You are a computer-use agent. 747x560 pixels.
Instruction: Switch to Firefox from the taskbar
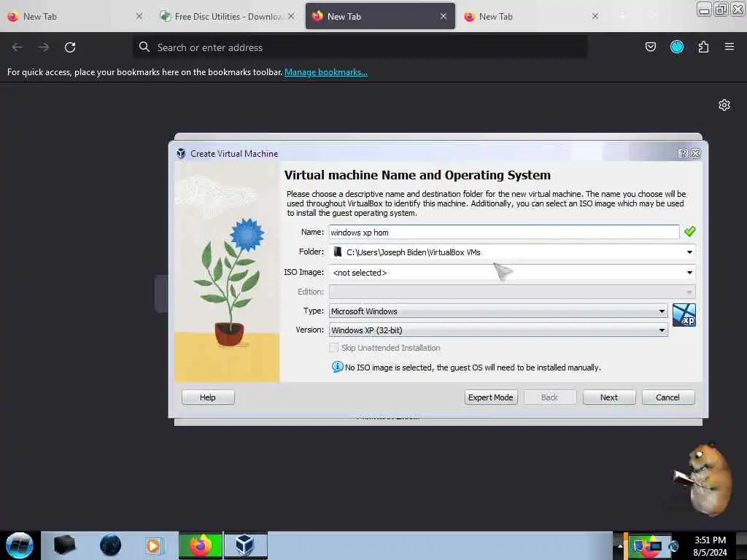[x=201, y=545]
